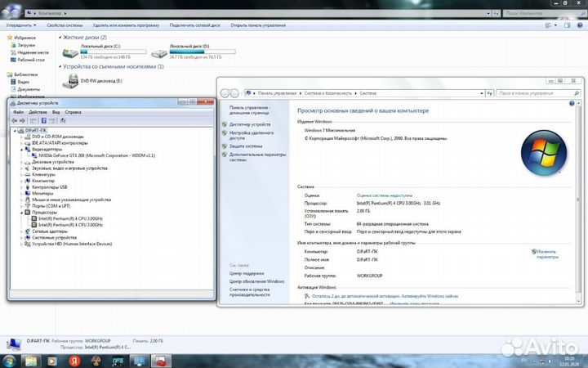Open the Windows Start orb

click(x=8, y=361)
